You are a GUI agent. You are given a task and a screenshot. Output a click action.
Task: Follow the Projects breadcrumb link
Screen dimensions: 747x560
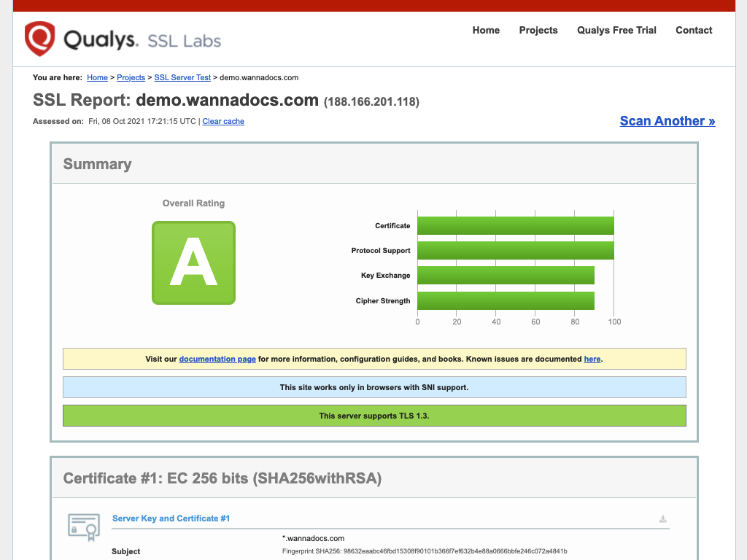point(131,77)
